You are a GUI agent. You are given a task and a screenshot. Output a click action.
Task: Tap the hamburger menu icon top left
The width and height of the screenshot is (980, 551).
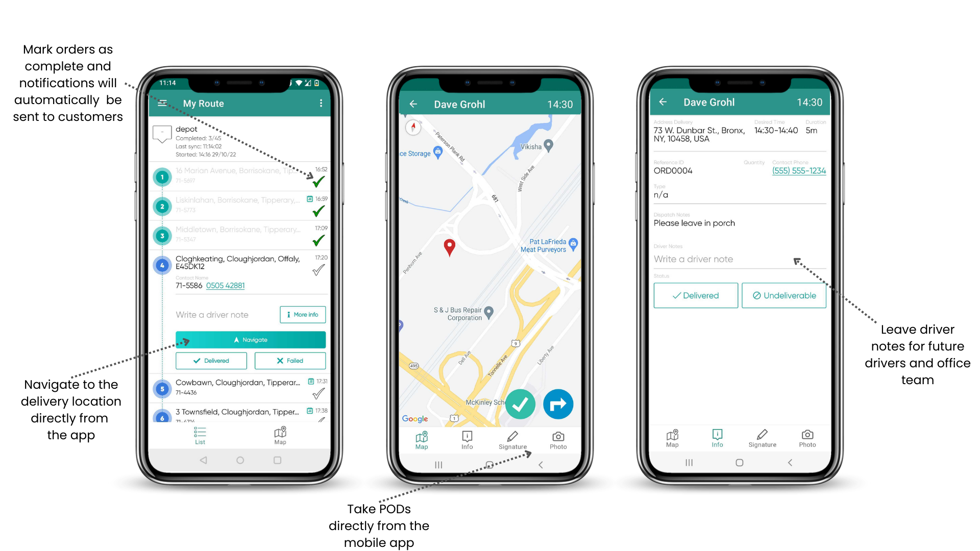(163, 103)
